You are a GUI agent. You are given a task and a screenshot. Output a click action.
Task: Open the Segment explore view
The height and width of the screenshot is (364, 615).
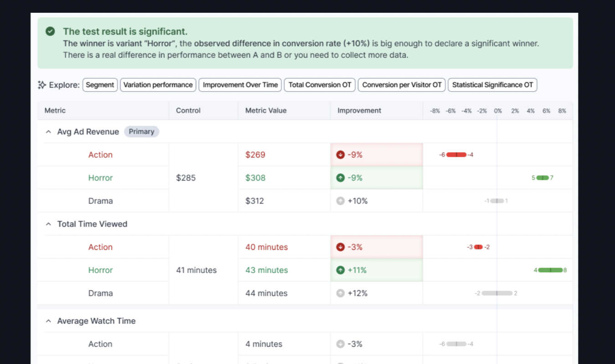coord(100,85)
